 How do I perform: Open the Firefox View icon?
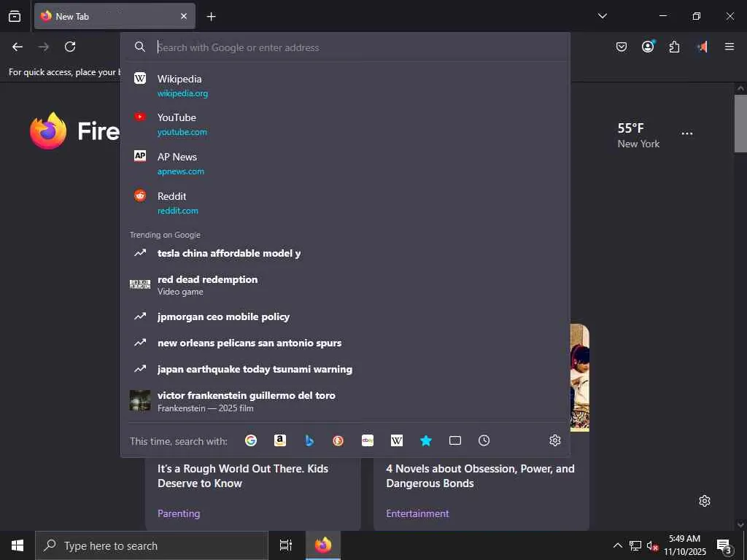15,16
